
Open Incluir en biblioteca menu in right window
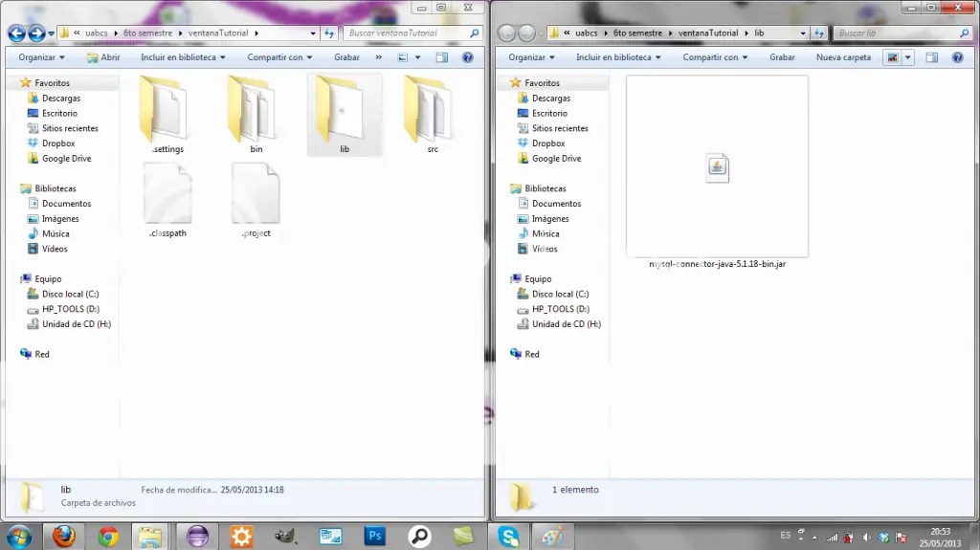coord(618,57)
